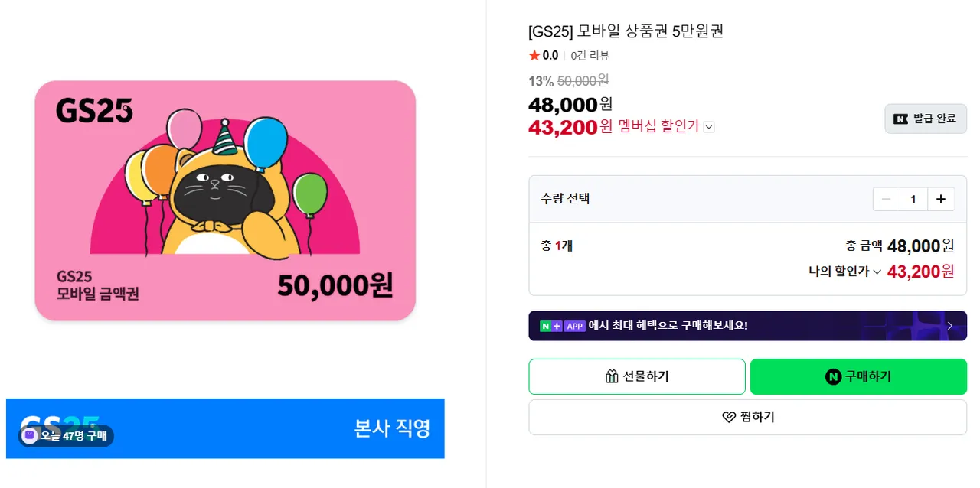Click the heart icon on 찜하기
Viewport: 980px width, 488px height.
click(729, 417)
